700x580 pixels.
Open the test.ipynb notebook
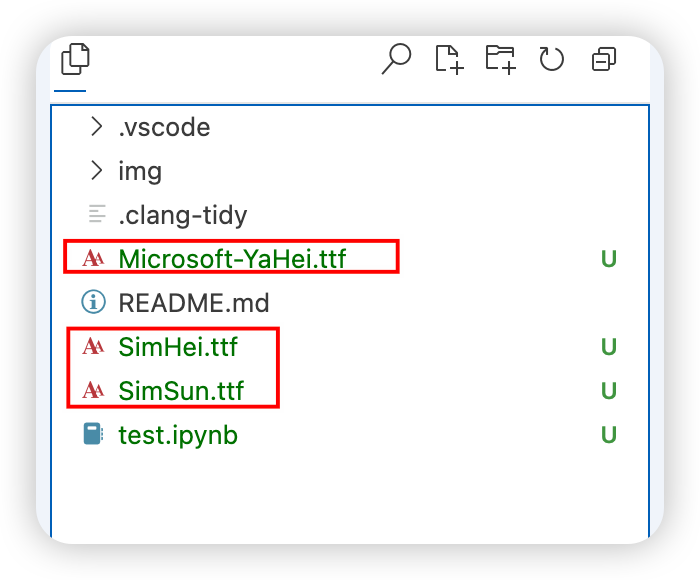click(x=178, y=435)
